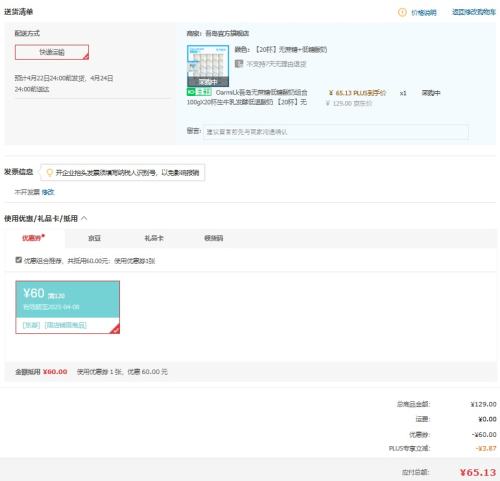Image resolution: width=500 pixels, height=481 pixels.
Task: Collapse the 使用优惠/礼品卡/抵用 section
Action: coord(84,218)
